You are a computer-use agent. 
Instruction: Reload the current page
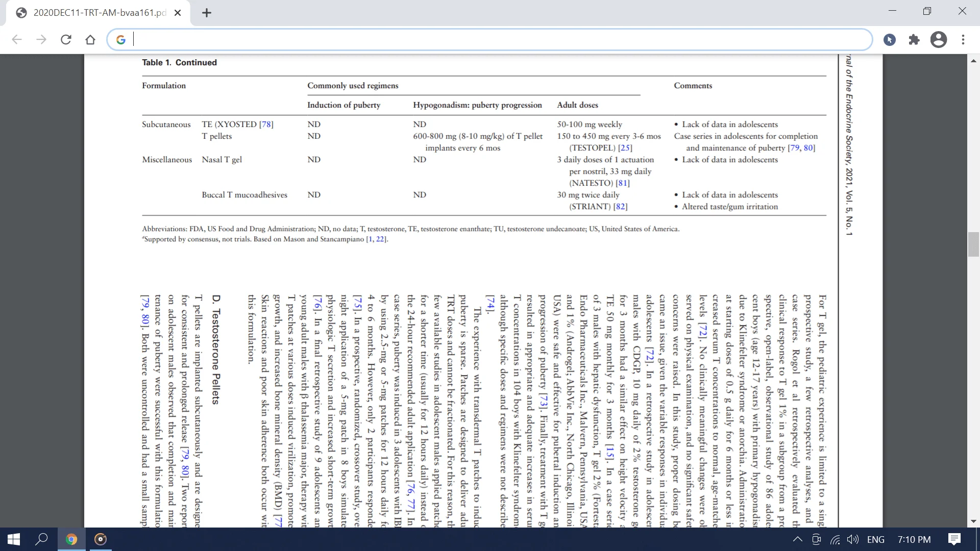point(66,40)
